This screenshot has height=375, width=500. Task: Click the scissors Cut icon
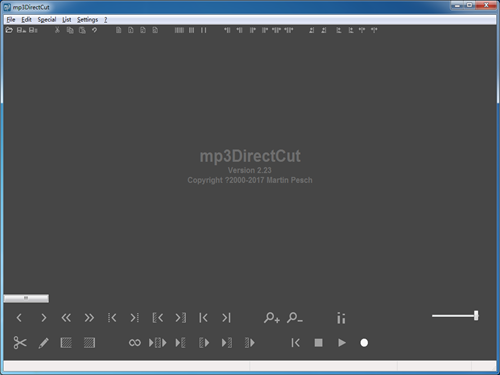[20, 343]
